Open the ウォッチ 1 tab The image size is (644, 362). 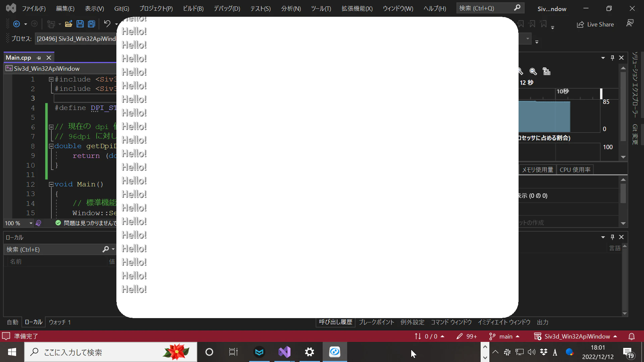60,322
